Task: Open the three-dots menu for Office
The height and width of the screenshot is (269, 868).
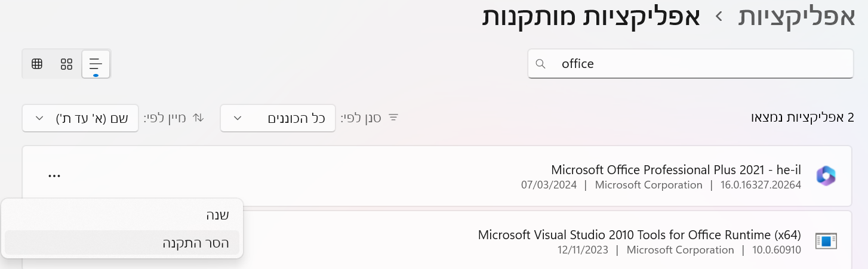Action: point(54,175)
